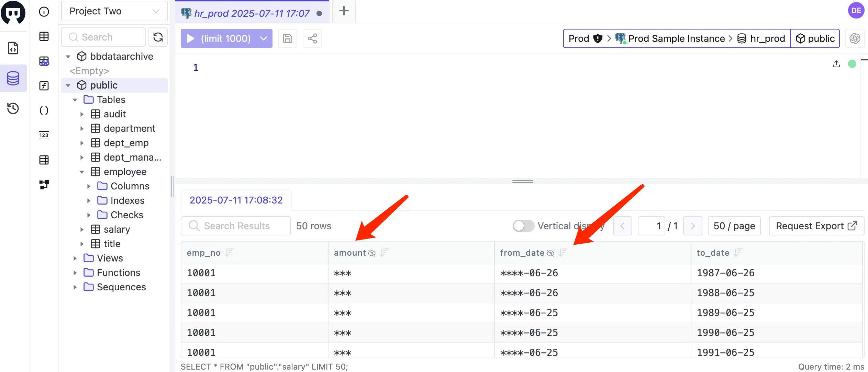Image resolution: width=868 pixels, height=372 pixels.
Task: Open the worksheet sidebar icon
Action: click(13, 48)
